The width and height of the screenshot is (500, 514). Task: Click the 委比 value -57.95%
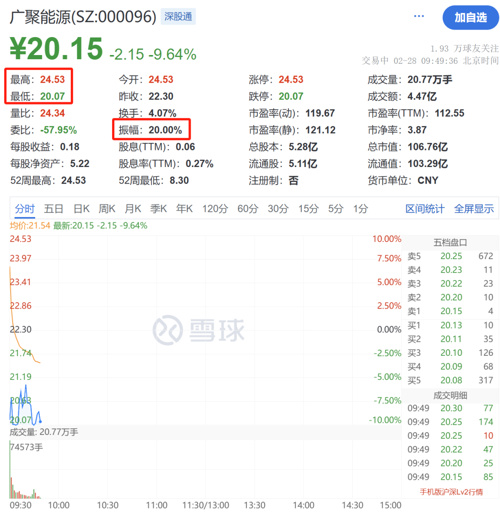[x=59, y=130]
